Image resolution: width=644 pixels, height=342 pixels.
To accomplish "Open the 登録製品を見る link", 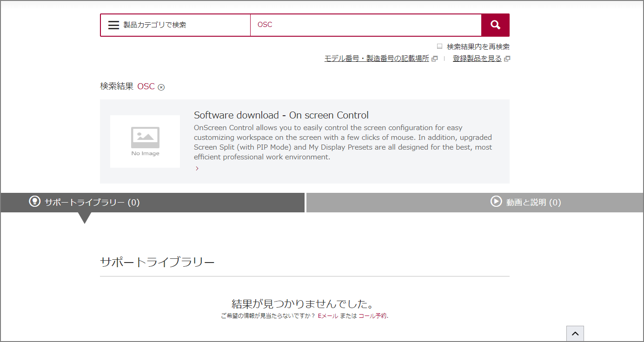I will tap(477, 59).
